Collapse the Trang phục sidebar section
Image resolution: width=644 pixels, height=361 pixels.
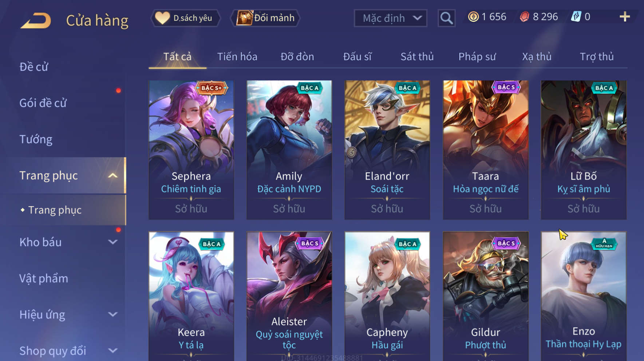pos(113,176)
